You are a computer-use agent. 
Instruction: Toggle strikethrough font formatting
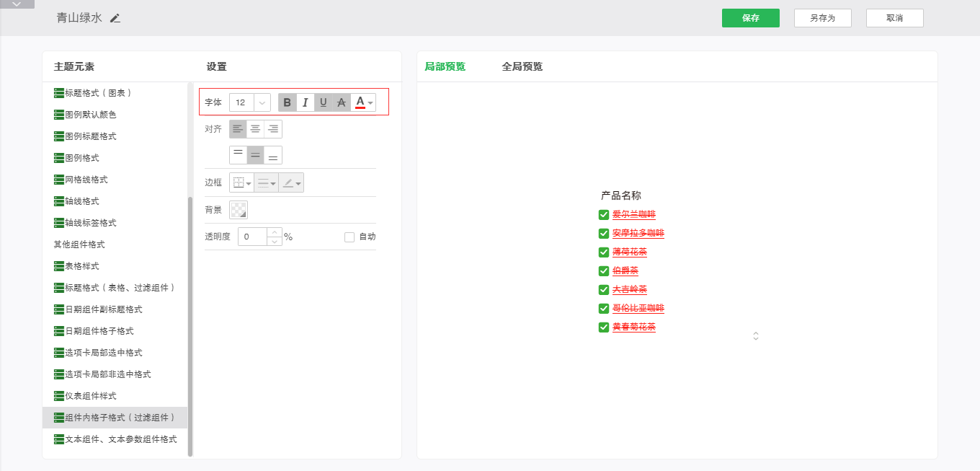(342, 102)
